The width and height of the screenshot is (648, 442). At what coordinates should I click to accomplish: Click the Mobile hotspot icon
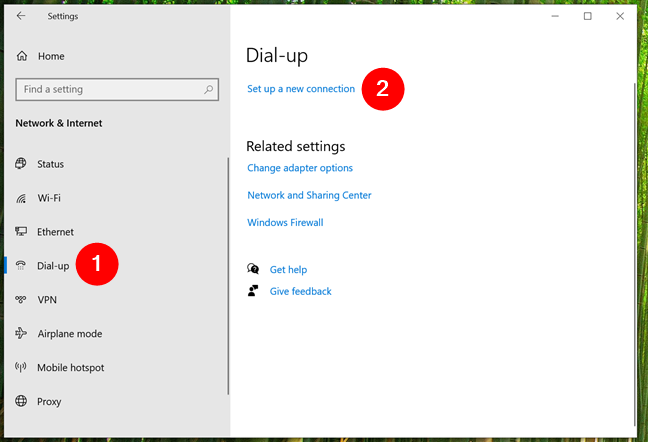tap(21, 367)
